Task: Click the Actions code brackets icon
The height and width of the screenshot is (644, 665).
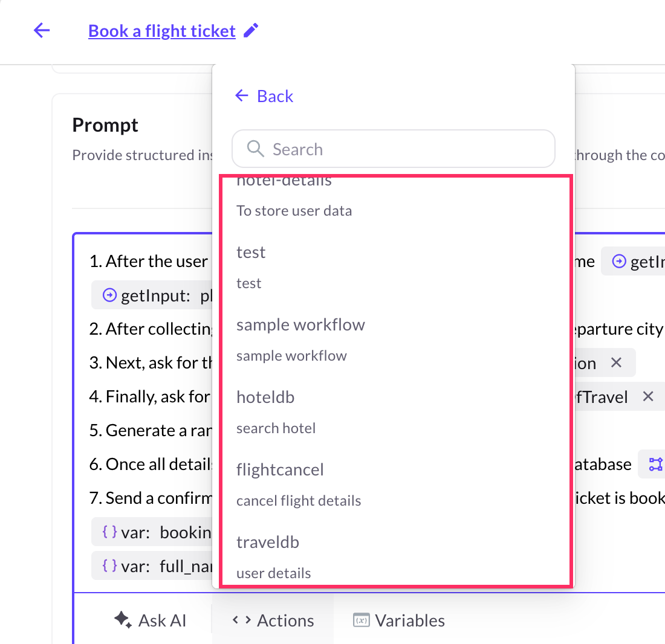Action: 242,620
